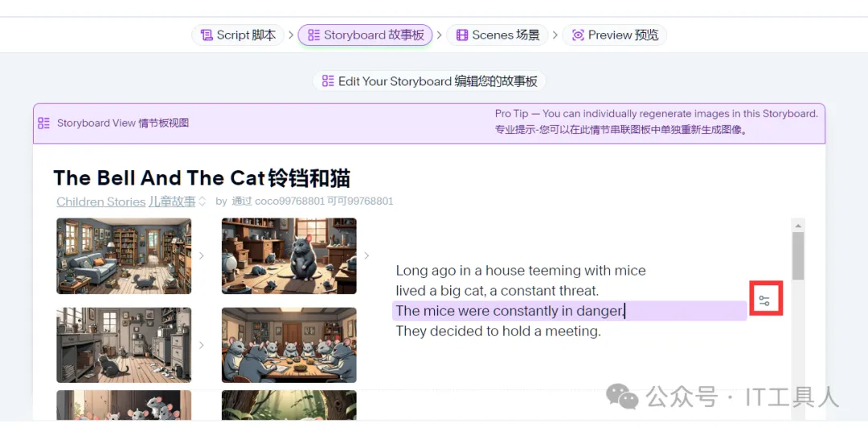Select the forest tree thumbnail
Viewport: 868px width, 432px height.
coord(289,405)
